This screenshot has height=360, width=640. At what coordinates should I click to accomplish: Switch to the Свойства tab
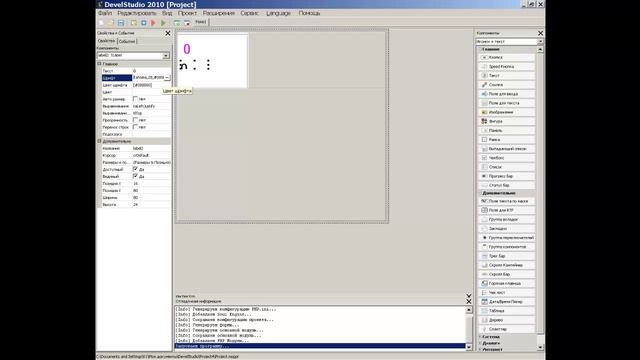click(107, 41)
